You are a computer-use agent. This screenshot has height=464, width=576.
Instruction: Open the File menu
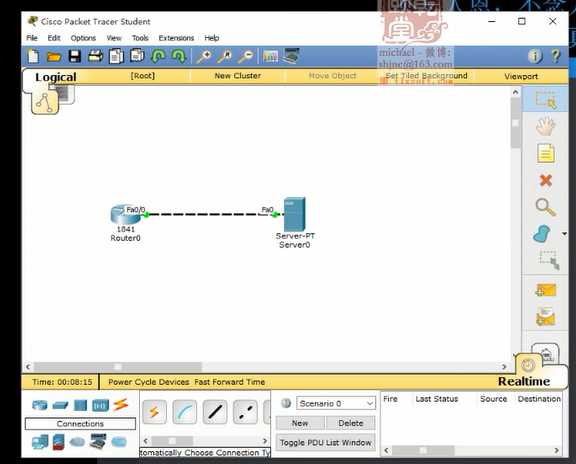click(x=32, y=38)
